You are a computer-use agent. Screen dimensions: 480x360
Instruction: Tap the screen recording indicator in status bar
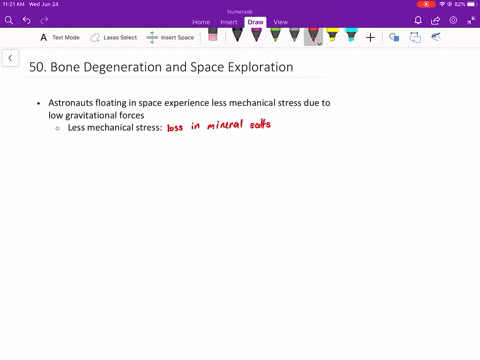[426, 4]
